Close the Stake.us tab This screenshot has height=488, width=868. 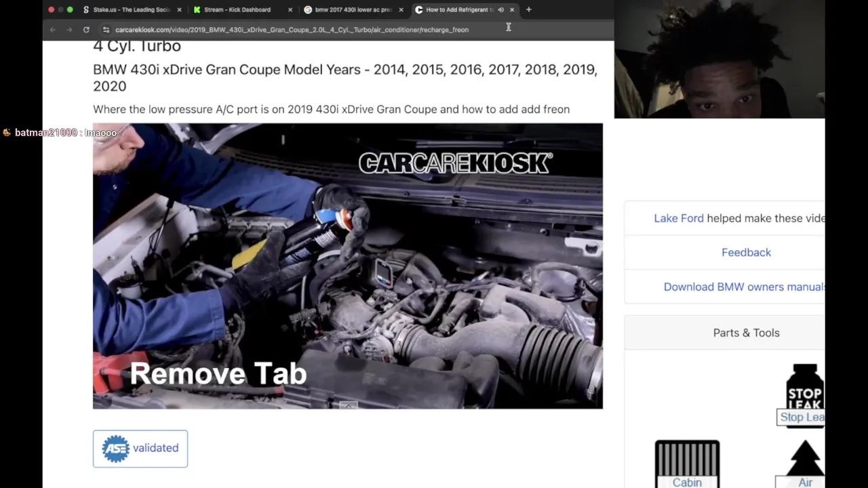pyautogui.click(x=179, y=9)
